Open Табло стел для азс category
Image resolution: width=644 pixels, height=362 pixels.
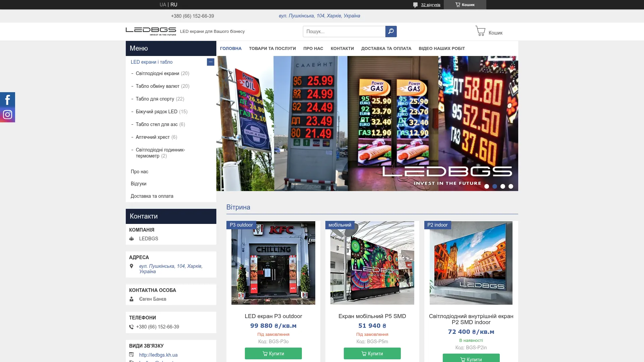[157, 124]
